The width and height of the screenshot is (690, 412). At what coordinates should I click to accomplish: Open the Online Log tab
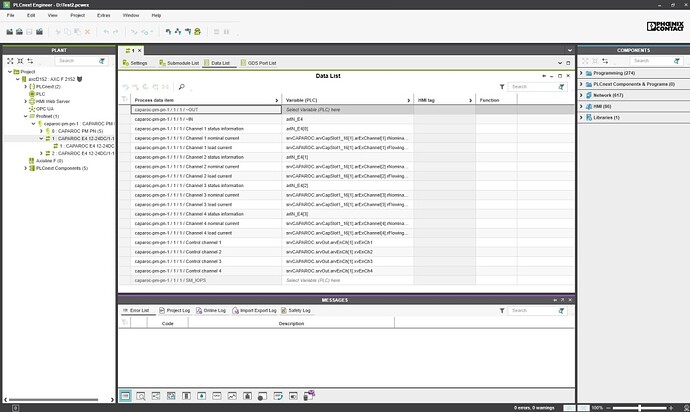coord(211,310)
